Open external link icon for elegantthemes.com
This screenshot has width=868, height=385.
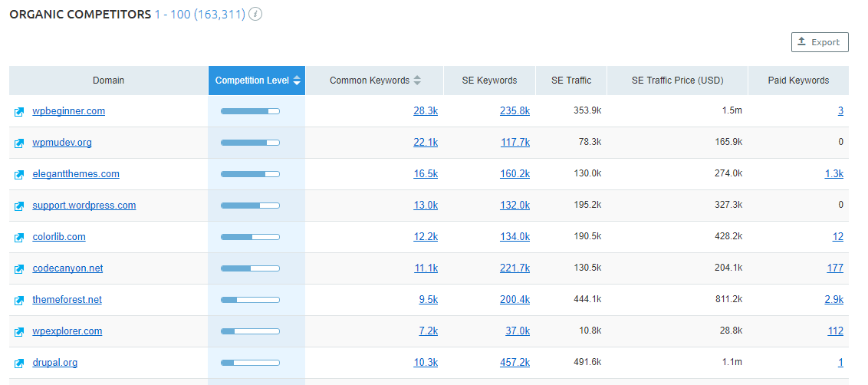point(19,175)
